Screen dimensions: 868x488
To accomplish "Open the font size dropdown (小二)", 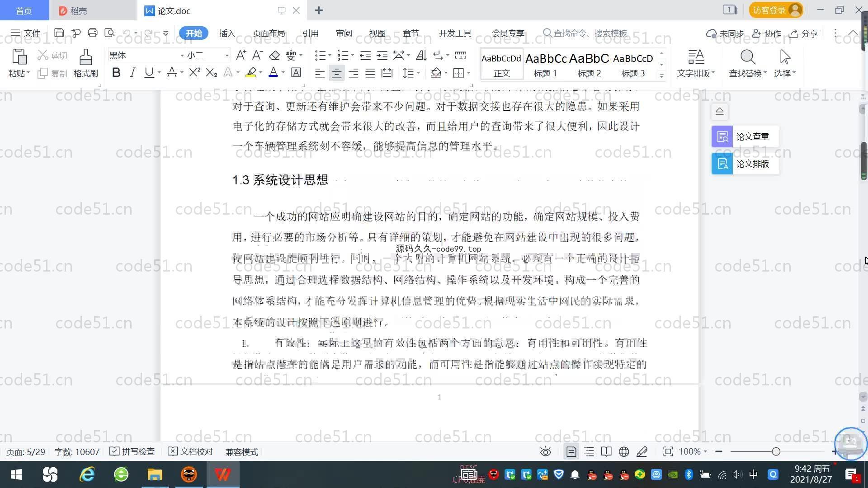I will (227, 56).
